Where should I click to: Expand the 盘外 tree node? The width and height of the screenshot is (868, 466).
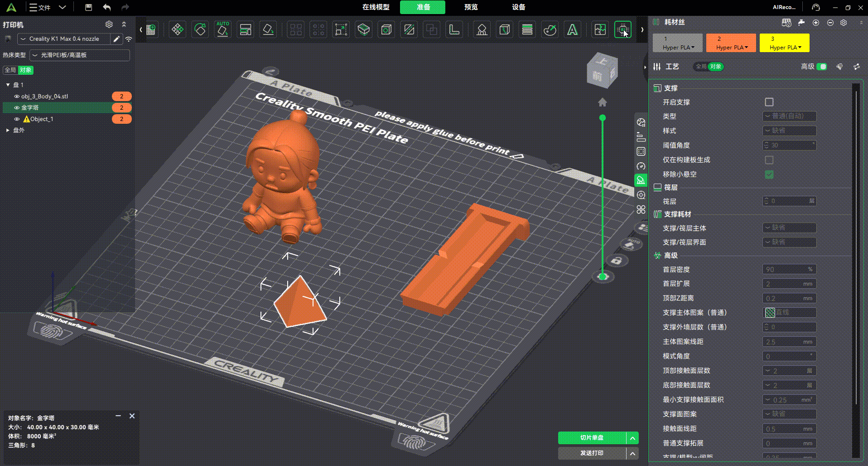[x=8, y=130]
